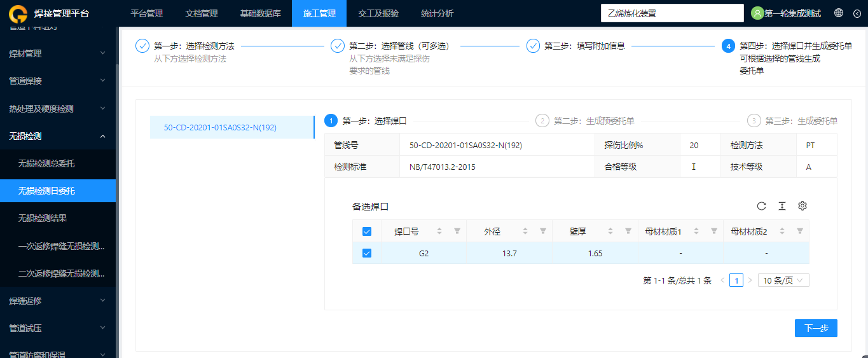The height and width of the screenshot is (358, 868).
Task: Click the 乙烯炼化装置 project input field
Action: click(672, 13)
